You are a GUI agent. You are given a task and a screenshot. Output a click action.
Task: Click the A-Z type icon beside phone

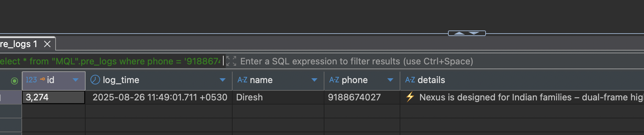[334, 80]
